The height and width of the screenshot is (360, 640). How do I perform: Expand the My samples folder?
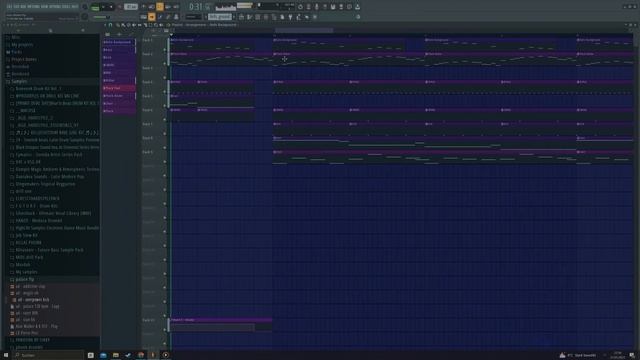(x=26, y=272)
